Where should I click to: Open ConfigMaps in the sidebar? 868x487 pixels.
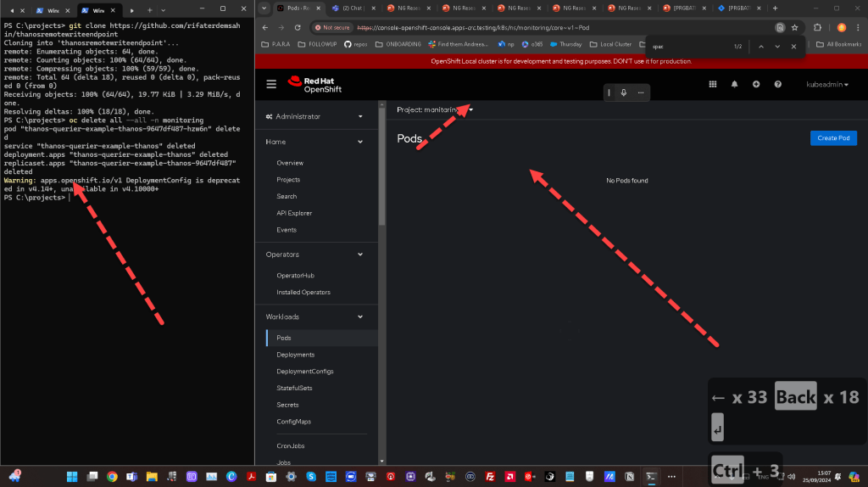point(293,422)
